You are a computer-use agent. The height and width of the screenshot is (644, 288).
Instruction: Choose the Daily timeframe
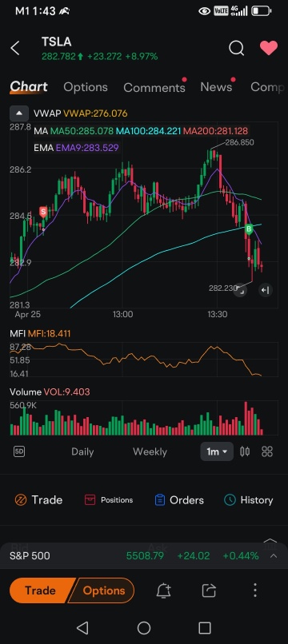click(82, 451)
